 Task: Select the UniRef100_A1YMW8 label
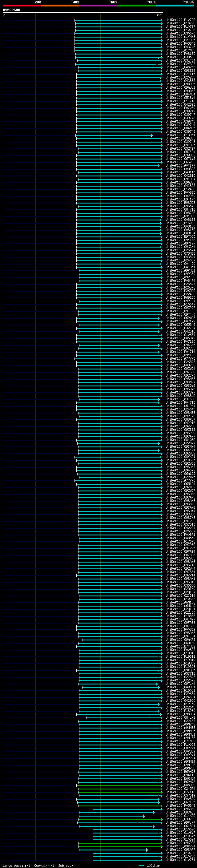click(180, 37)
